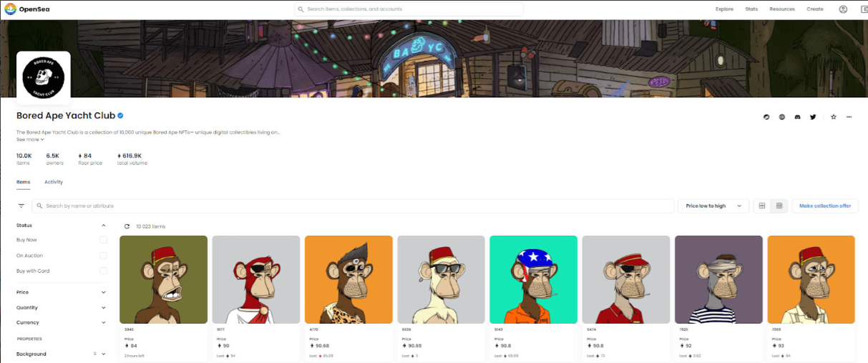868x363 pixels.
Task: Open the Discord link icon
Action: coord(797,117)
